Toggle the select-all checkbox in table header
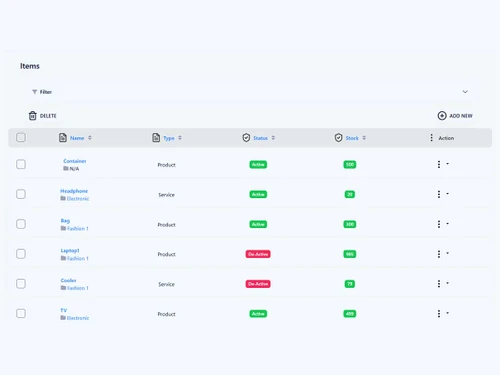 coord(21,137)
